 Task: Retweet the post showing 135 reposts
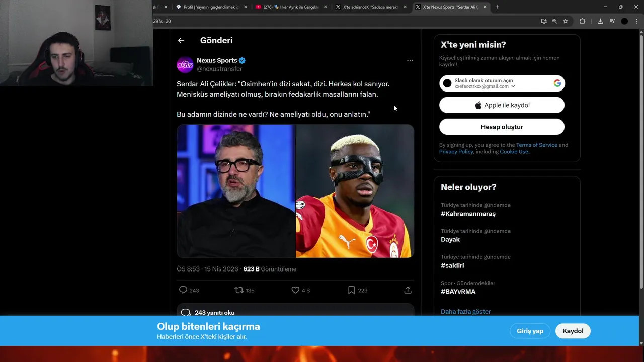pyautogui.click(x=245, y=290)
